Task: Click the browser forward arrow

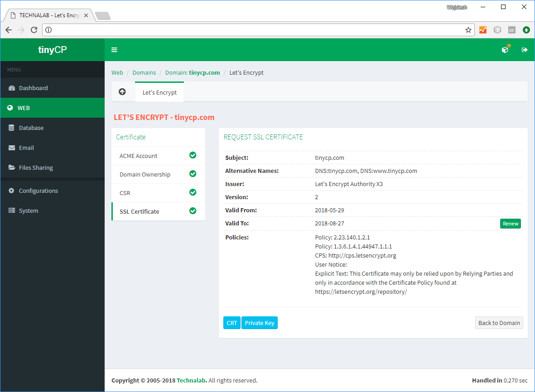Action: (21, 30)
